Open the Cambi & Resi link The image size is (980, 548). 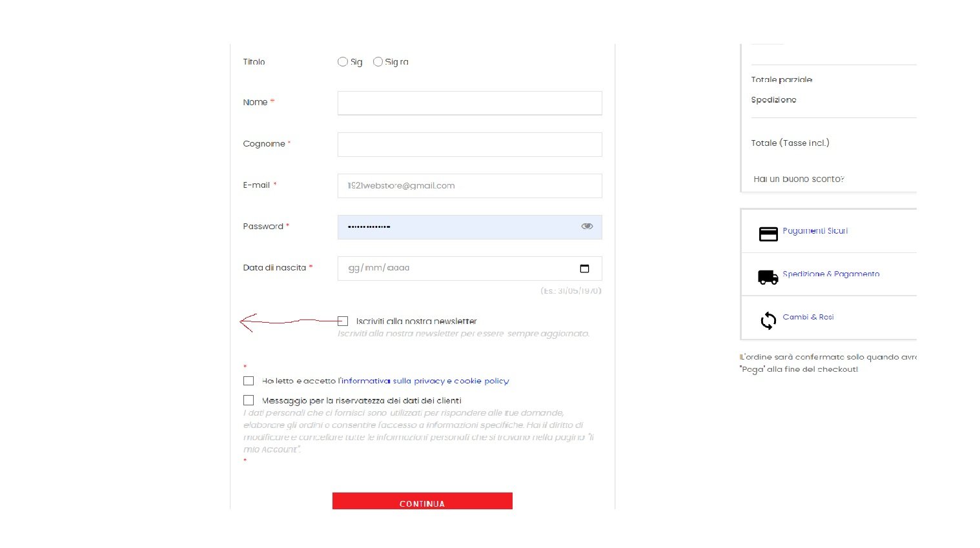pyautogui.click(x=808, y=317)
